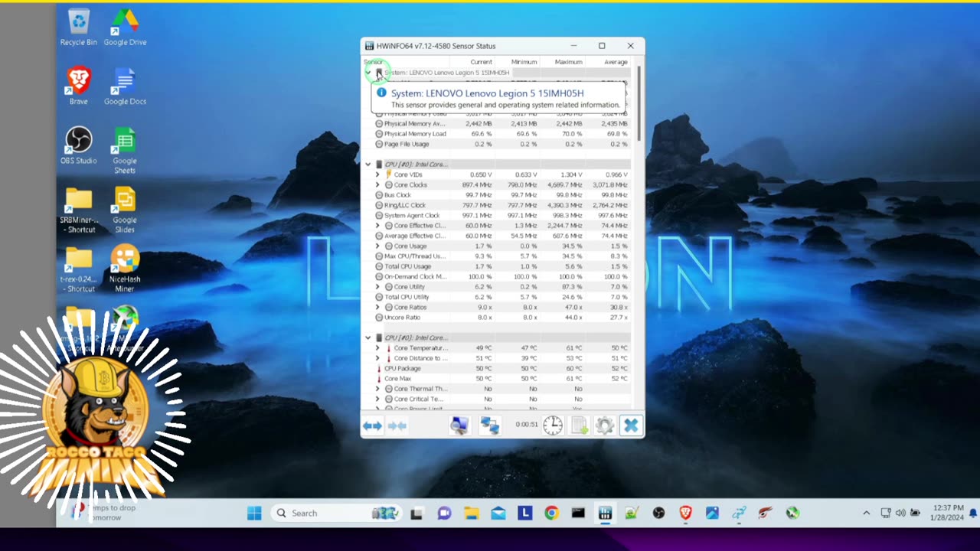This screenshot has width=980, height=551.
Task: Open Lenovo L app from taskbar
Action: coord(524,513)
